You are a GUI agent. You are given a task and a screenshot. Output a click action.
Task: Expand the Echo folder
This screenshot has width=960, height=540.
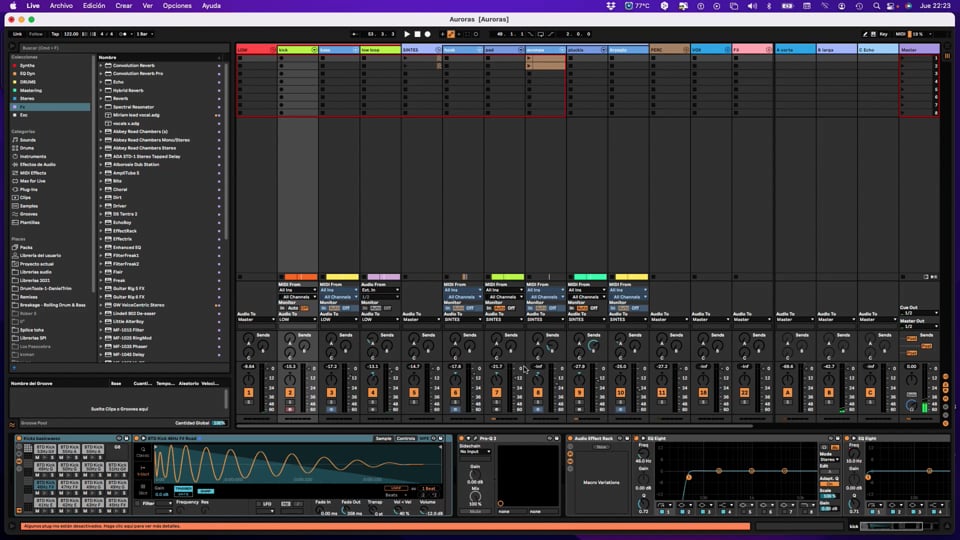pos(102,82)
